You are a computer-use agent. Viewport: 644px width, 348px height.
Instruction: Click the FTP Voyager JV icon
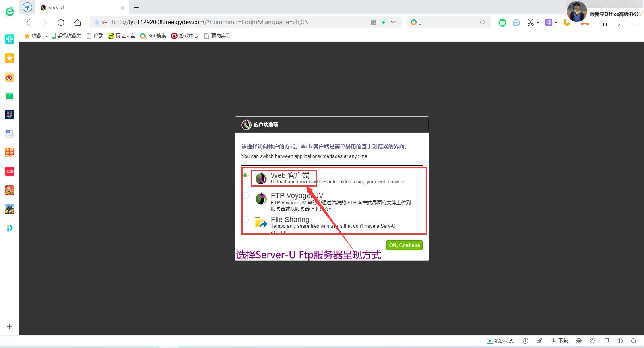pyautogui.click(x=261, y=198)
